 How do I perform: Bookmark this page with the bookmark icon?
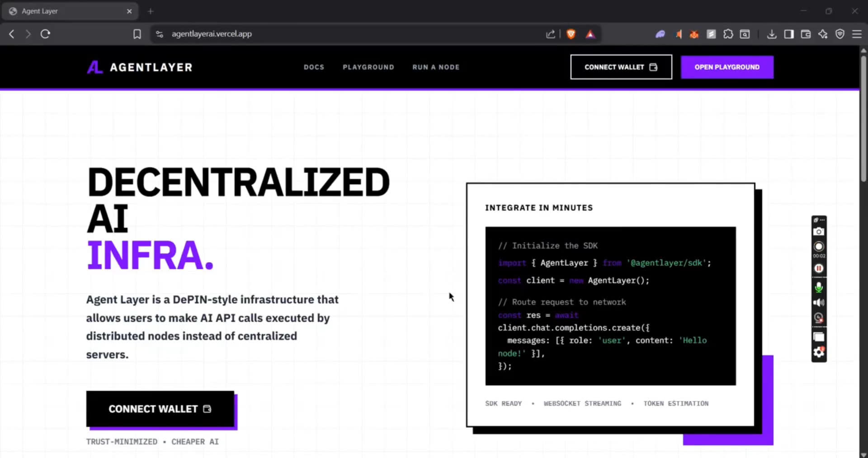click(x=137, y=34)
